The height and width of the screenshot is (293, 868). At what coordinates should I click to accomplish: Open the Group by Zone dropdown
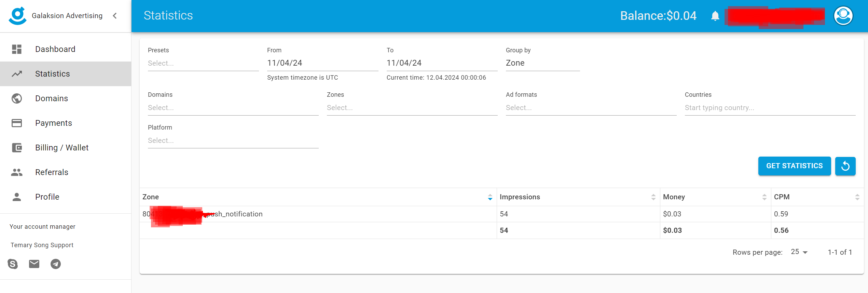(543, 63)
